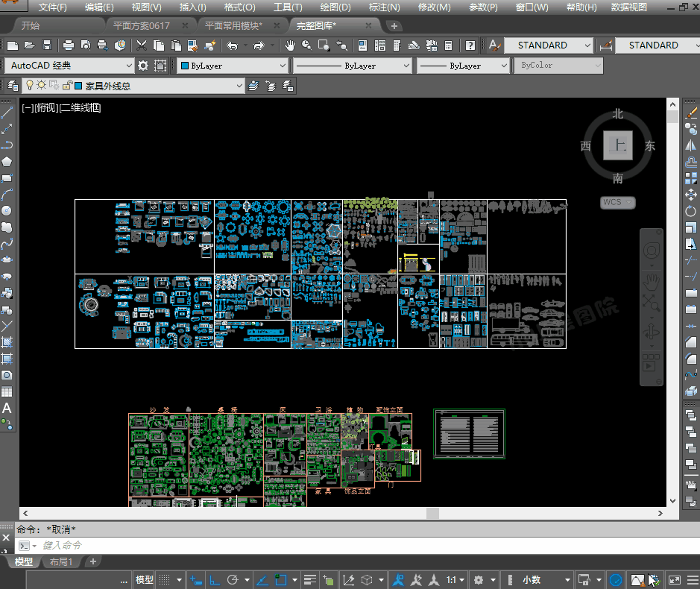700x589 pixels.
Task: Select the Polygon draw tool
Action: [x=7, y=162]
